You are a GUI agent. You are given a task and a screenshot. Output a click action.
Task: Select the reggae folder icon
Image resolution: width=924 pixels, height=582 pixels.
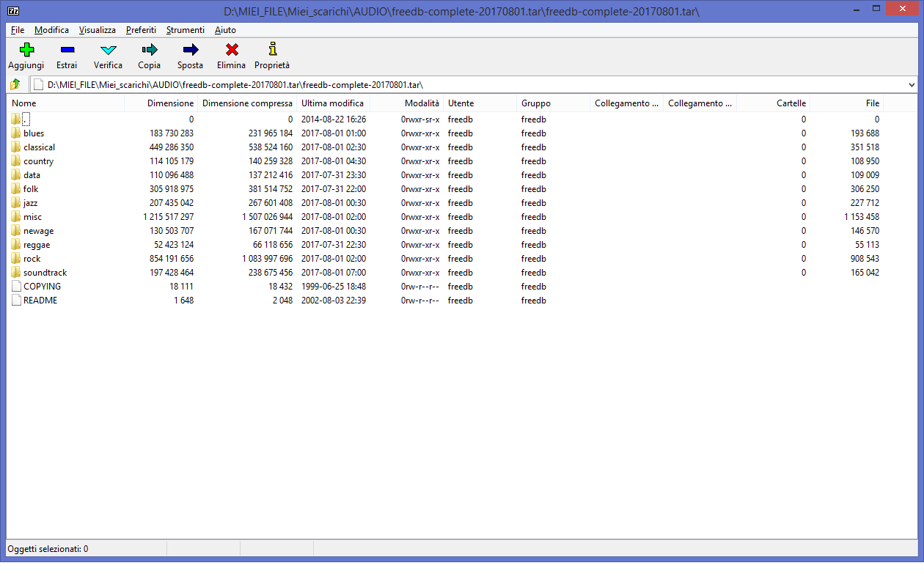point(16,245)
